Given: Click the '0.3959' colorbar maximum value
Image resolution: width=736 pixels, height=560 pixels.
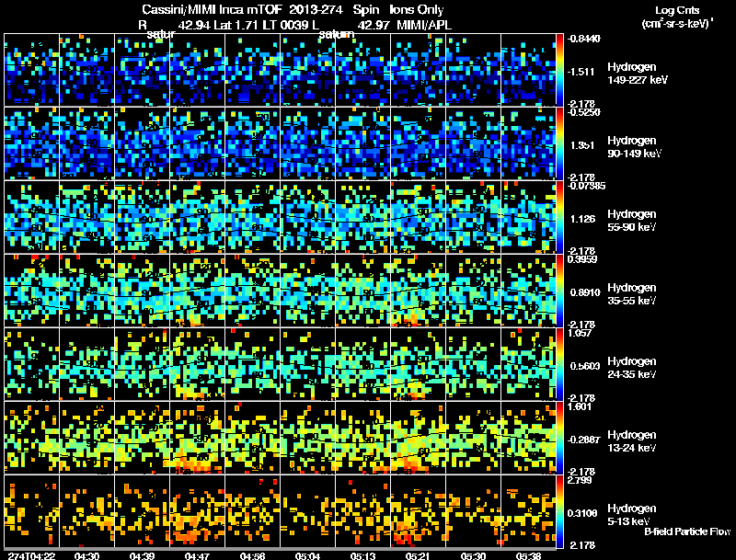Looking at the screenshot, I should pos(582,259).
